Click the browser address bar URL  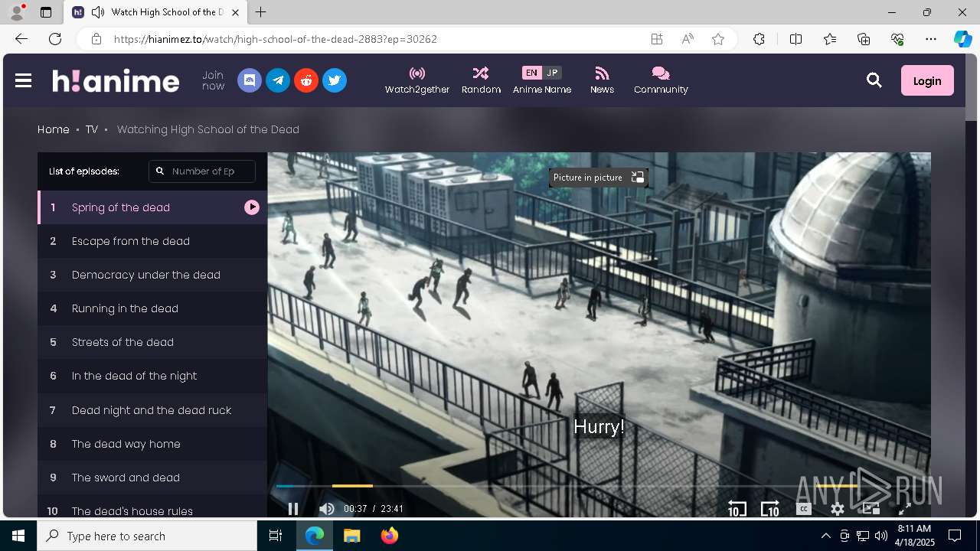pos(276,39)
